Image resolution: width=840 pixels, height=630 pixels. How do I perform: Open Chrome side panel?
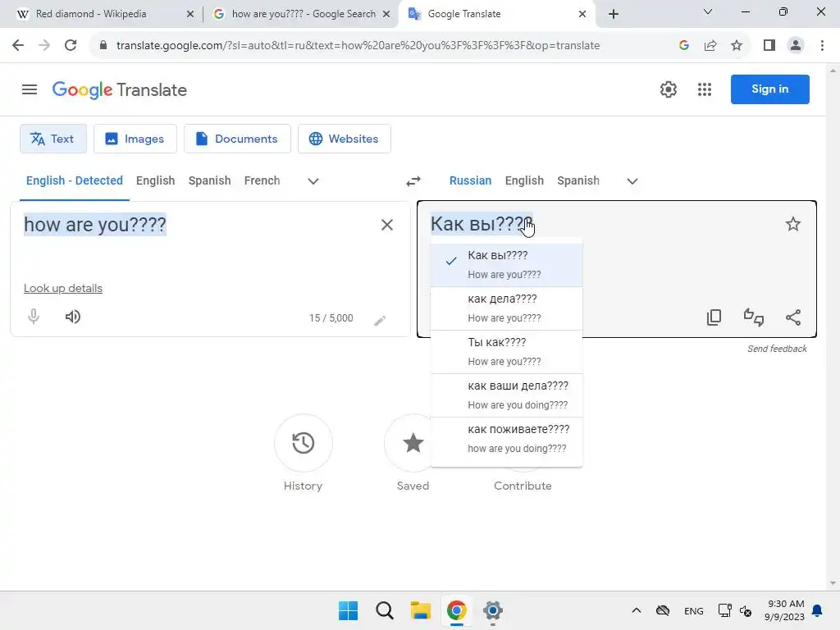pos(769,46)
